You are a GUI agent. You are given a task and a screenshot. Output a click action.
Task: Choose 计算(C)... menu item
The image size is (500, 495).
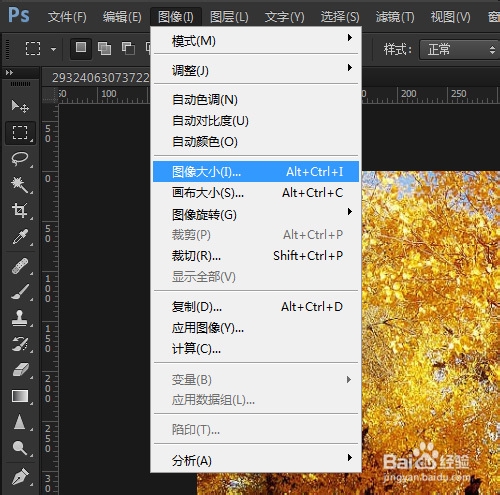(256, 349)
